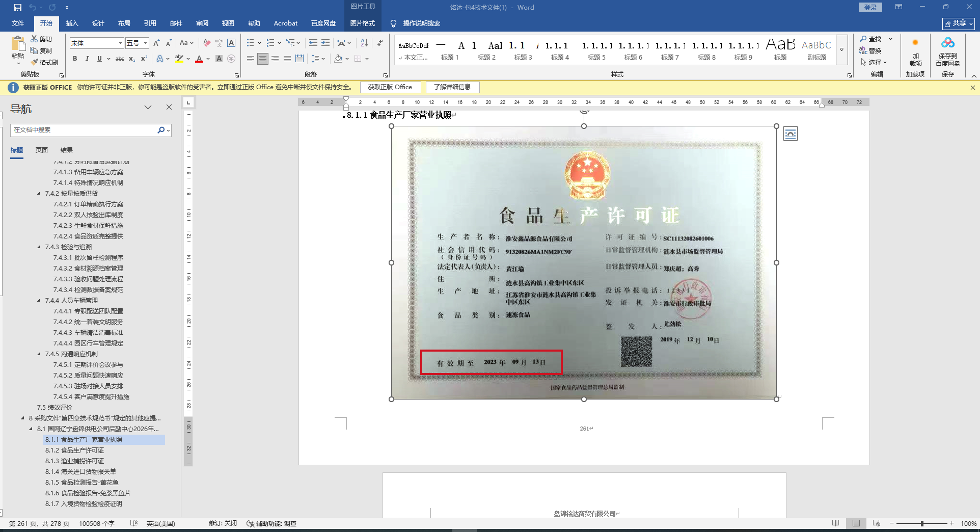
Task: Decrease paragraph indent
Action: coord(313,43)
